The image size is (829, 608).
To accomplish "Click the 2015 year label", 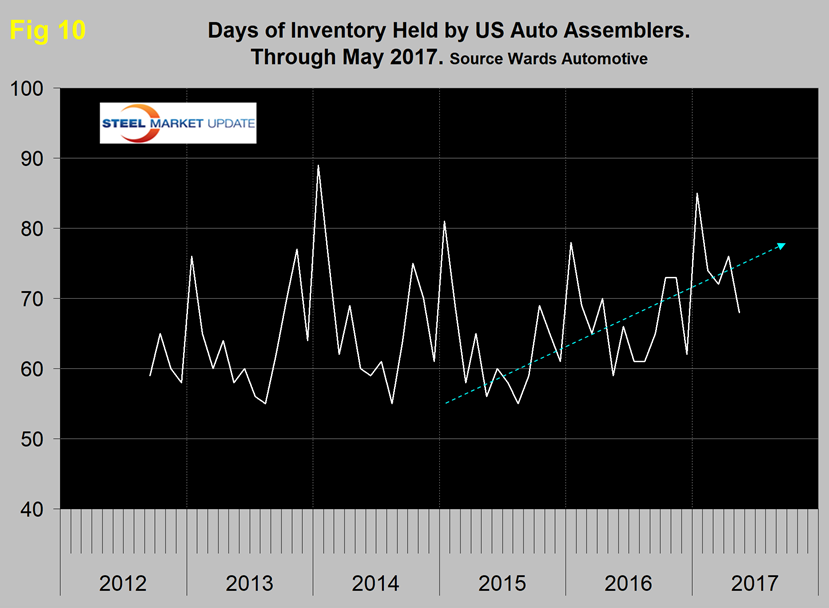I will pyautogui.click(x=501, y=582).
